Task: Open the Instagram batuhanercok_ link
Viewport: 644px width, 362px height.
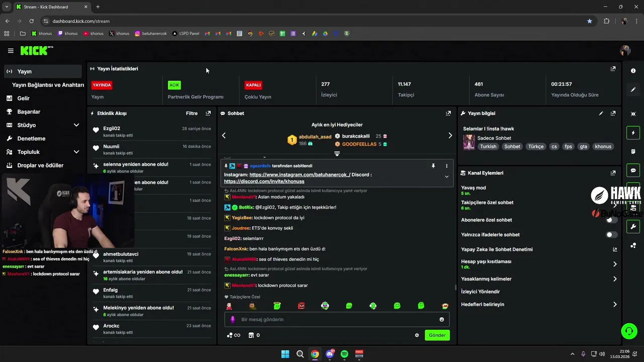Action: pos(300,175)
